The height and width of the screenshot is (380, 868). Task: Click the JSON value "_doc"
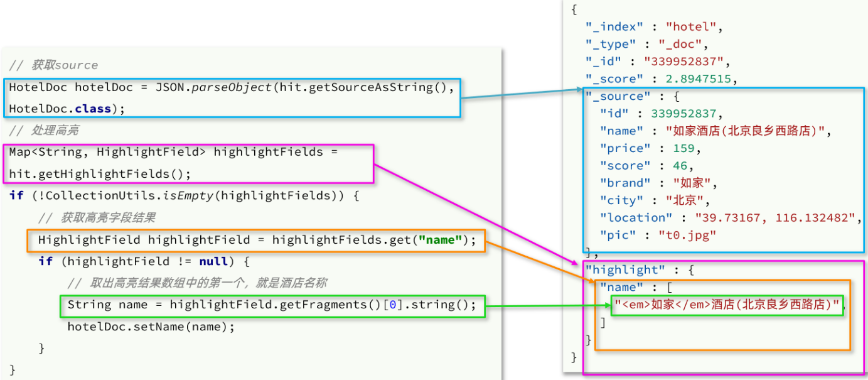click(680, 45)
